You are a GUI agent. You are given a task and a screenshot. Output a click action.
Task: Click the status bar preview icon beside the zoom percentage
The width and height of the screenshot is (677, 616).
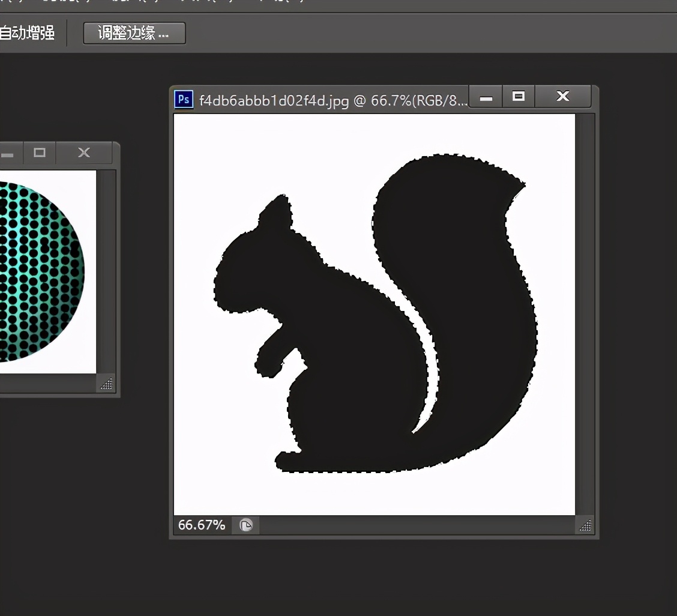[245, 525]
